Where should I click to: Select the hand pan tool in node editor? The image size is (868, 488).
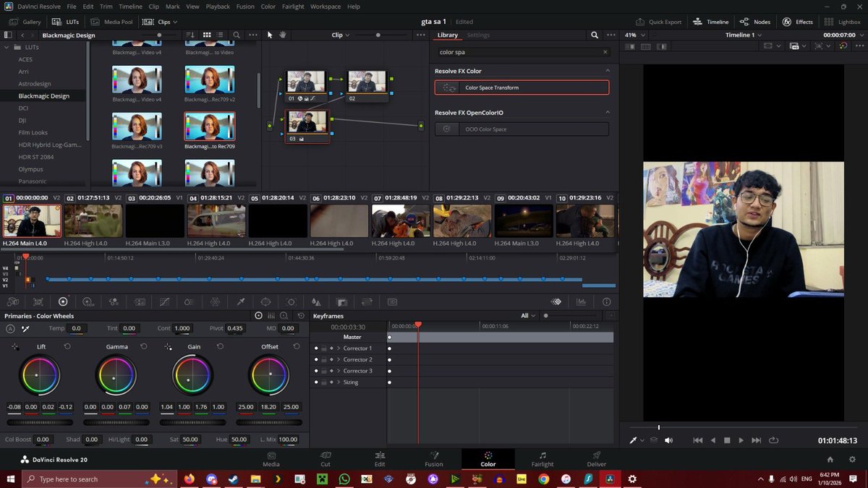point(282,35)
